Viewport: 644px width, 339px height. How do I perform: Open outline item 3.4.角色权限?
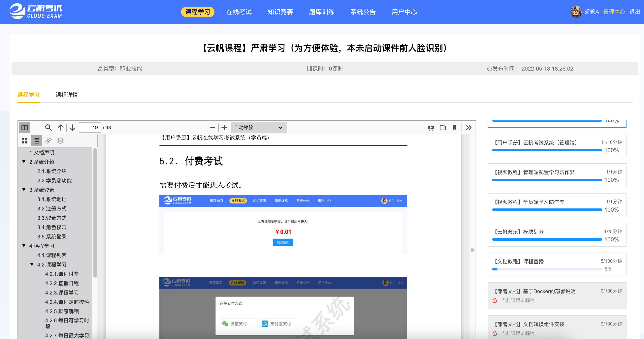pyautogui.click(x=52, y=227)
